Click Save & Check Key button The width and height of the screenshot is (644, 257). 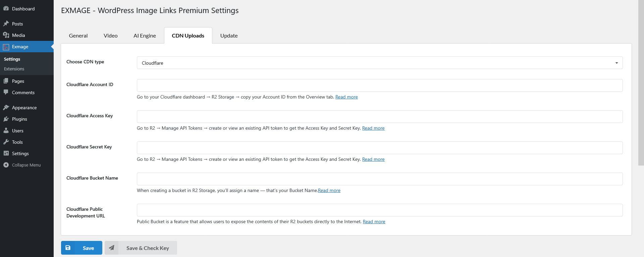141,248
